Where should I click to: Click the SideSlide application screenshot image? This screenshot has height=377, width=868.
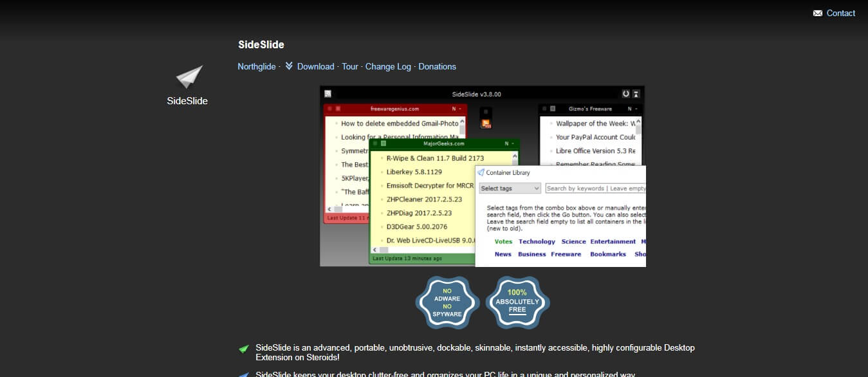[483, 176]
